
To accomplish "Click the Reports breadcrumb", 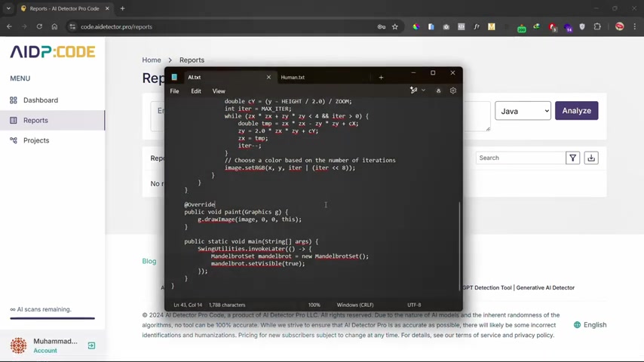I will coord(192,60).
